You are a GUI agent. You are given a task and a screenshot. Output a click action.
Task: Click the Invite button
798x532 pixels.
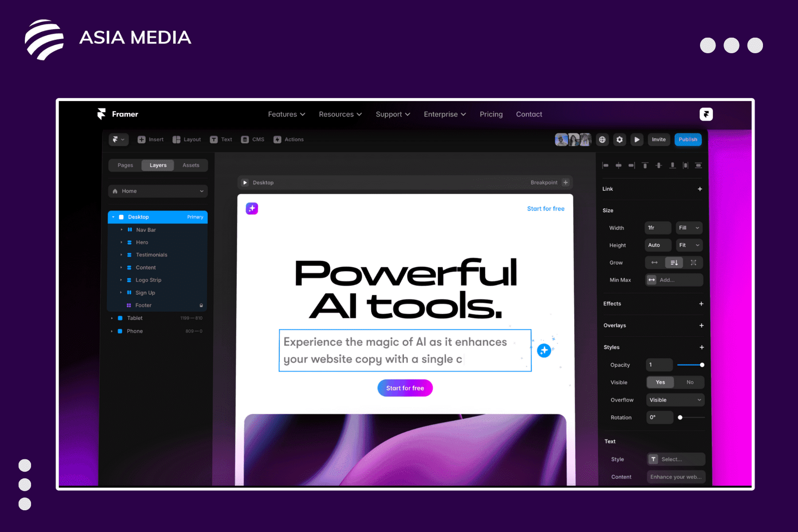(x=659, y=140)
